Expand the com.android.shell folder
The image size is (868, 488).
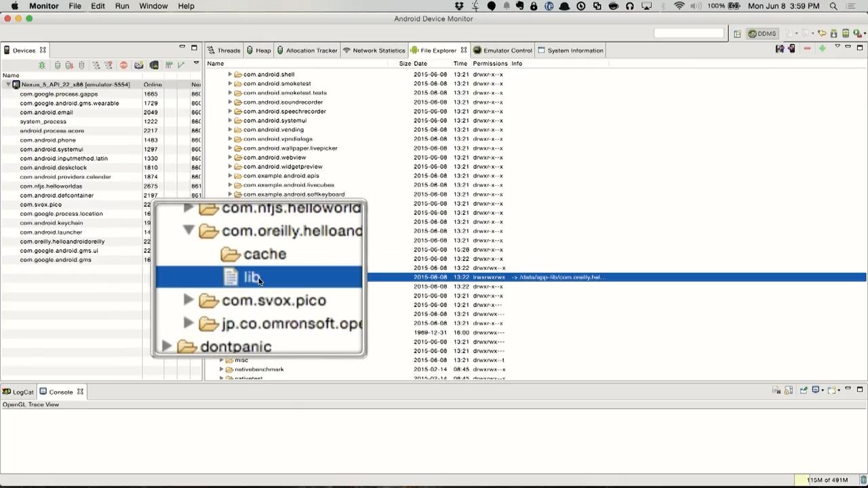pos(230,75)
